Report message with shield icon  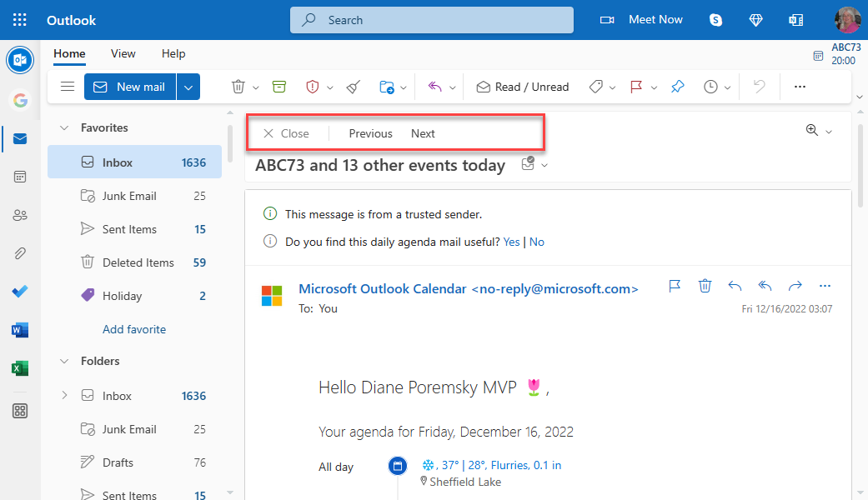tap(313, 87)
